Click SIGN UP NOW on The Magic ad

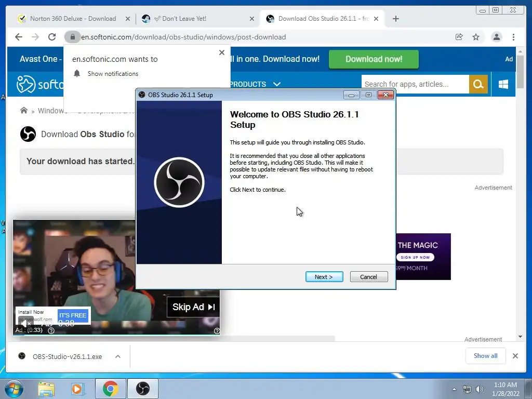[415, 257]
